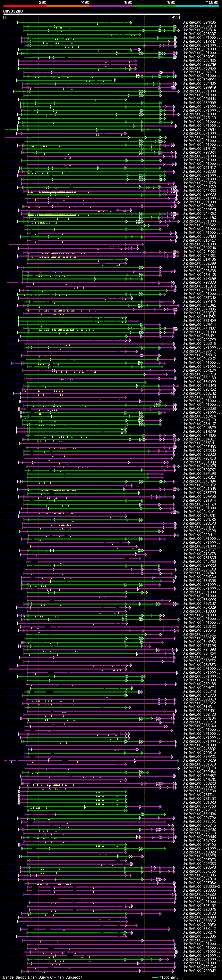Select hit UniRef100_A6RDA9

[199, 103]
